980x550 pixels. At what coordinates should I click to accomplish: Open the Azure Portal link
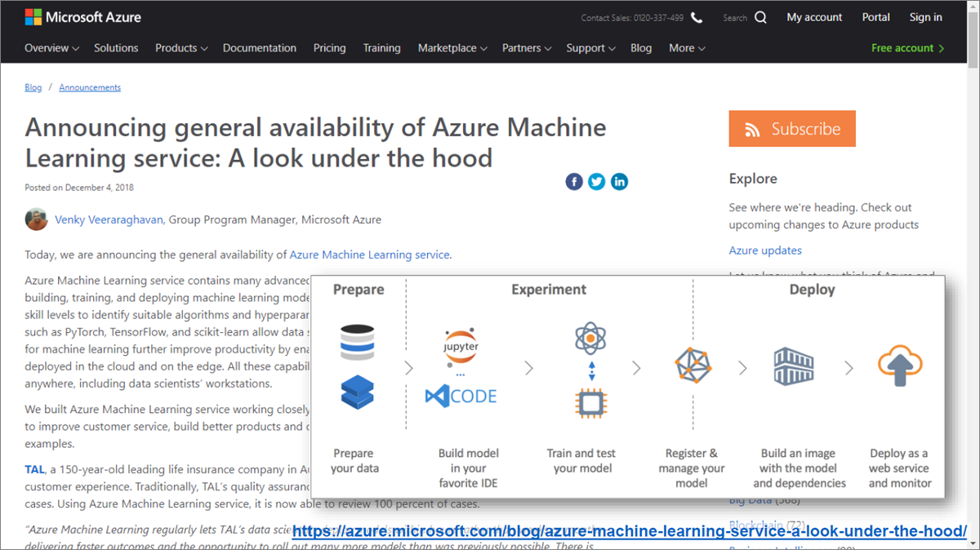tap(876, 17)
